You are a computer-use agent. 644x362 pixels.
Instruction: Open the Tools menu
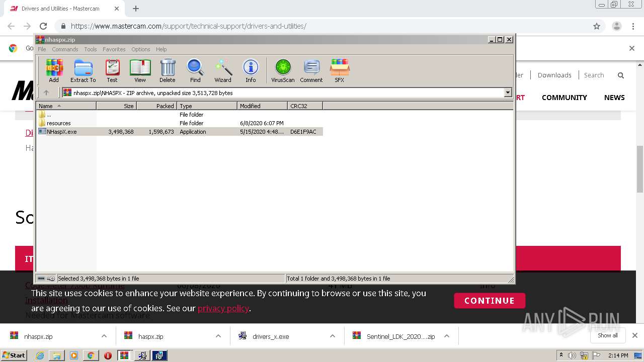(x=91, y=49)
